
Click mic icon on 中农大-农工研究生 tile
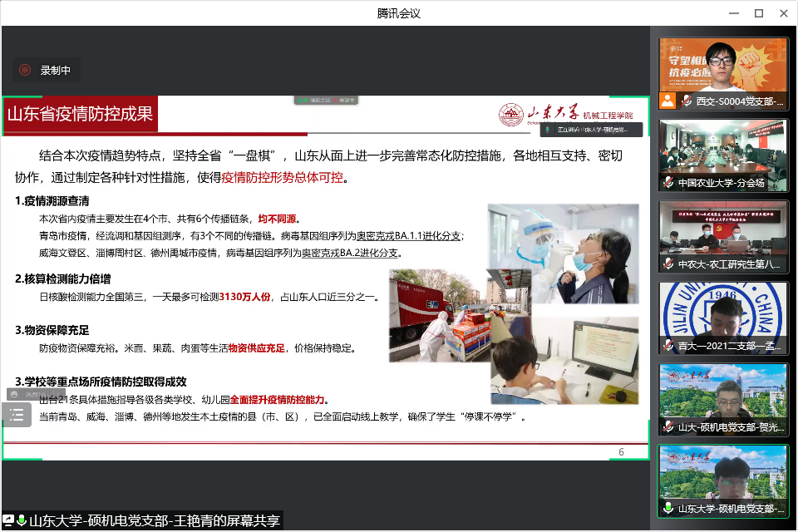[667, 264]
